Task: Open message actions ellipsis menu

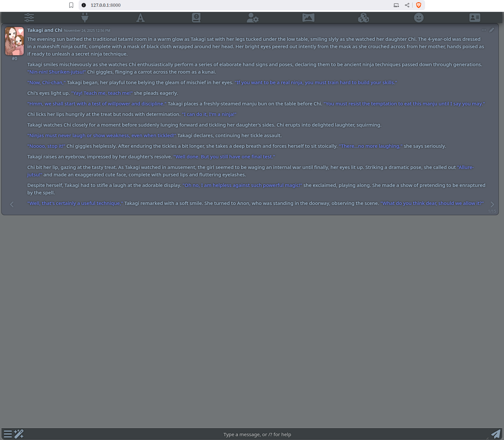Action: pyautogui.click(x=484, y=30)
